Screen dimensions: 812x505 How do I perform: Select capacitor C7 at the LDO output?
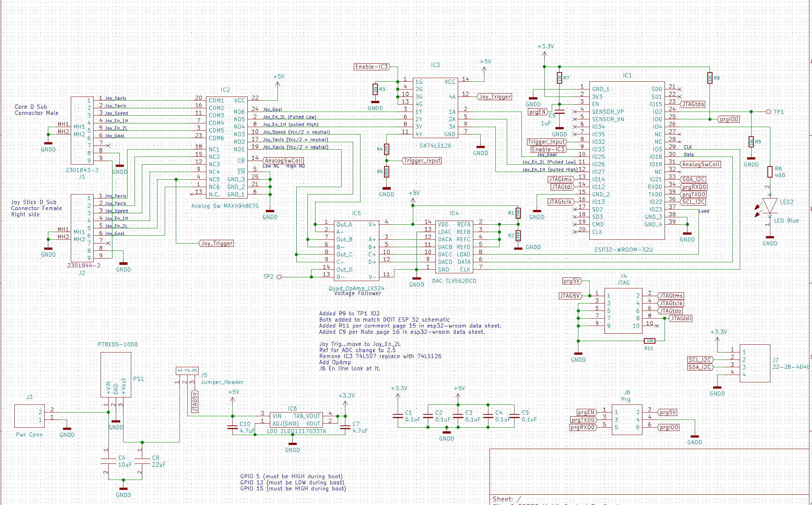[x=345, y=427]
